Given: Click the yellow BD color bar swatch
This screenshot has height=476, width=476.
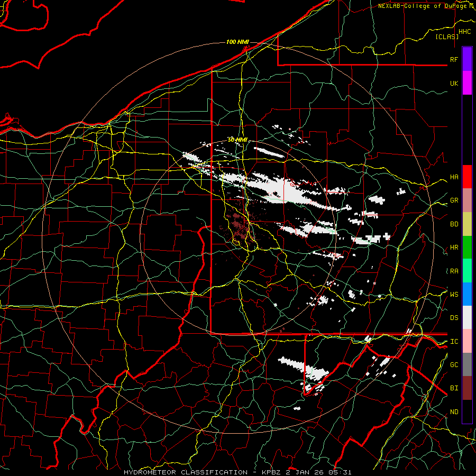Looking at the screenshot, I should [467, 224].
